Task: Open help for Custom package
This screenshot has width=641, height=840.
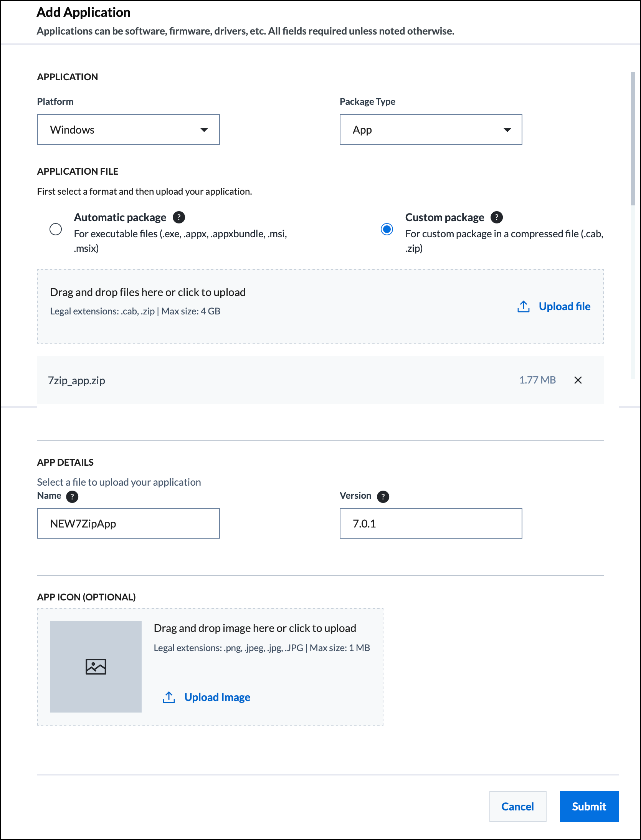Action: [x=497, y=217]
